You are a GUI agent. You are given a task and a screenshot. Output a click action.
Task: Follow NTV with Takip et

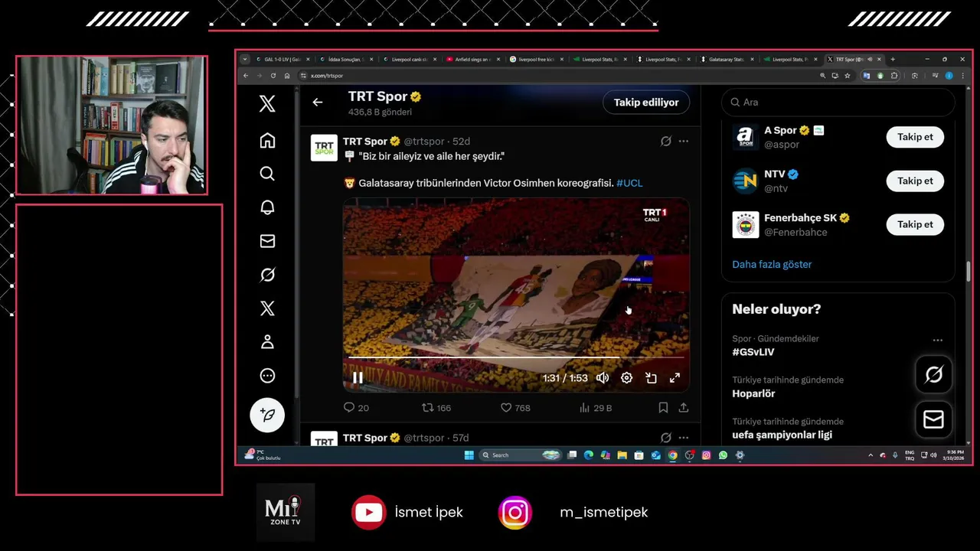pyautogui.click(x=915, y=181)
